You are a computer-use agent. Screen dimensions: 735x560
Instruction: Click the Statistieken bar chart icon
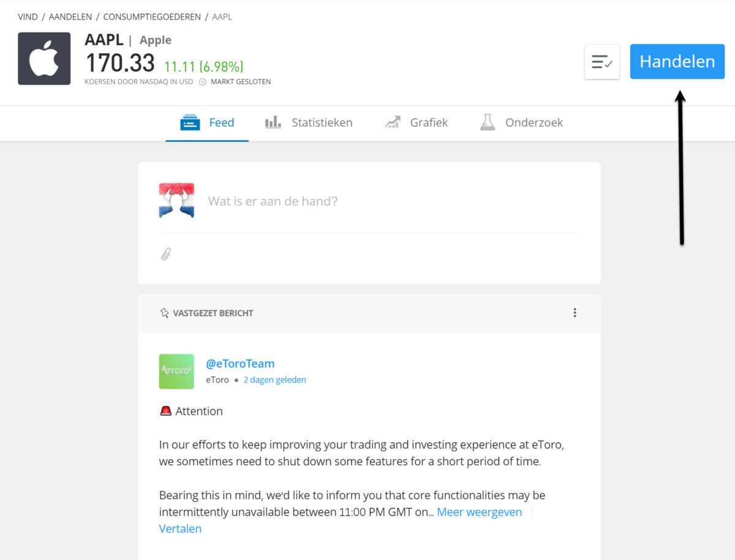pos(273,122)
